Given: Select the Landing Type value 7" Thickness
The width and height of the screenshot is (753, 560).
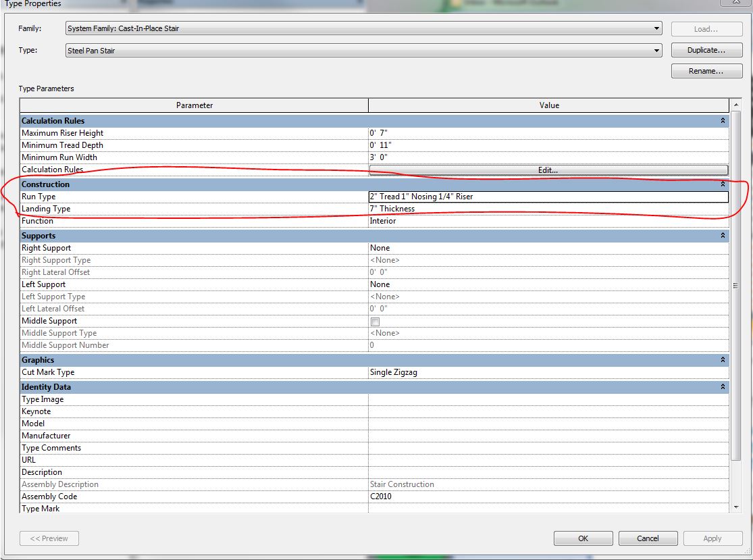Looking at the screenshot, I should pos(548,209).
